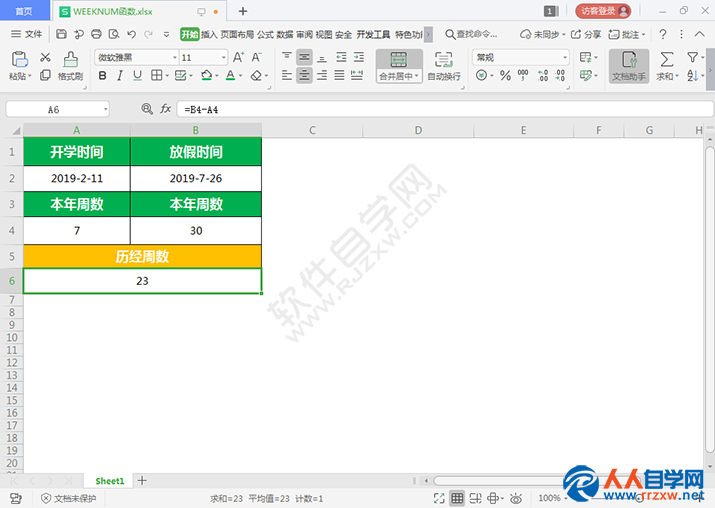Image resolution: width=715 pixels, height=508 pixels.
Task: Click the Cut scissors icon
Action: coord(45,57)
